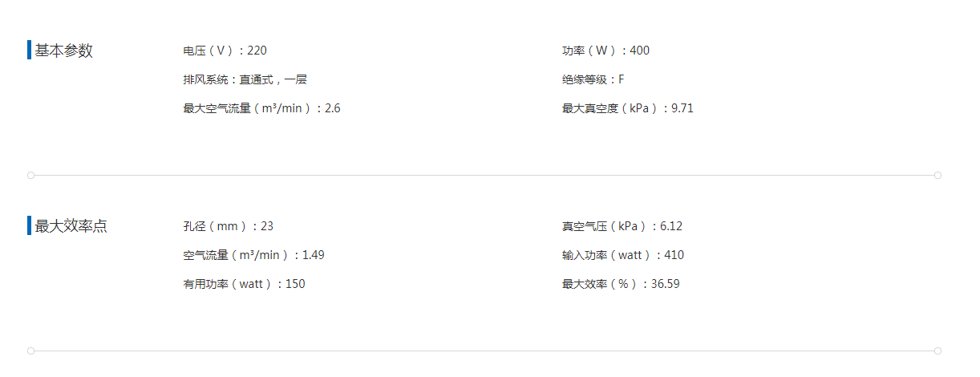Image resolution: width=980 pixels, height=377 pixels.
Task: Click the 最大效率（%）：36.59 entry
Action: tap(621, 284)
